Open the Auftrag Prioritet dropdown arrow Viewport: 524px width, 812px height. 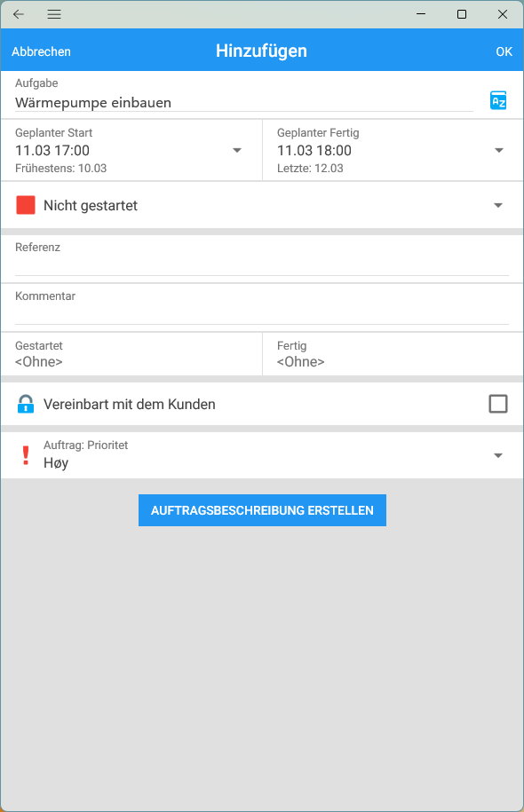pos(498,456)
